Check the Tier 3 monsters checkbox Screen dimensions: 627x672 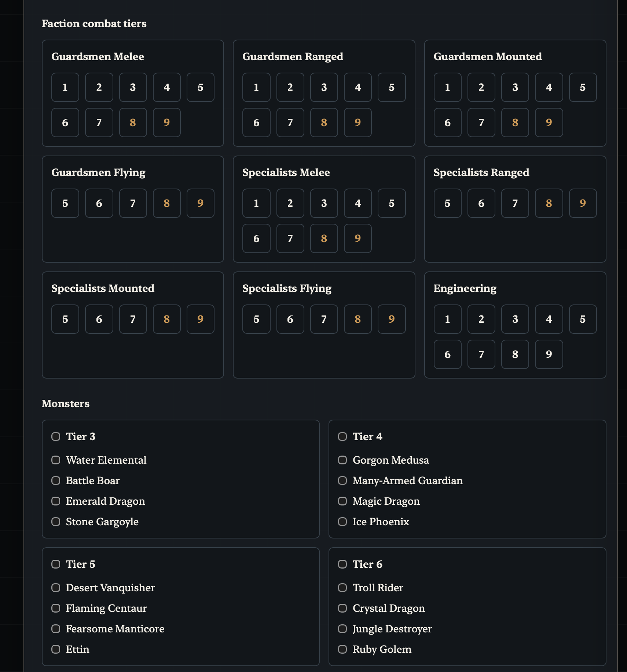(56, 437)
